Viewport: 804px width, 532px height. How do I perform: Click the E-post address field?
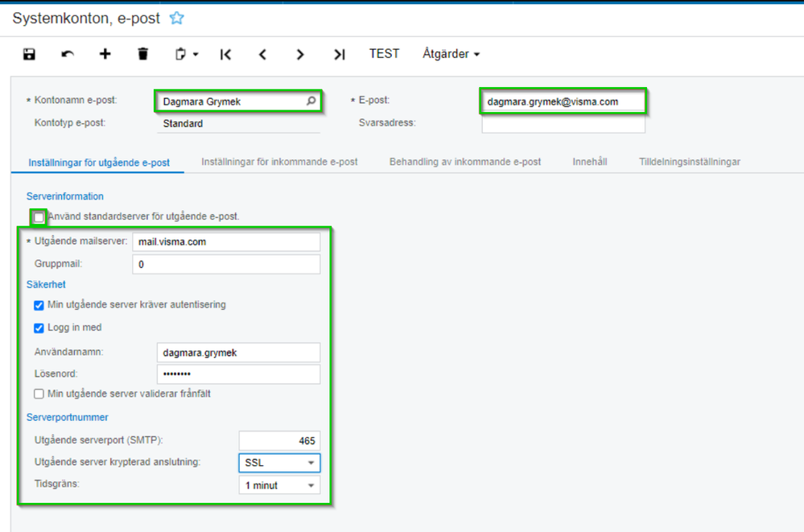point(563,101)
